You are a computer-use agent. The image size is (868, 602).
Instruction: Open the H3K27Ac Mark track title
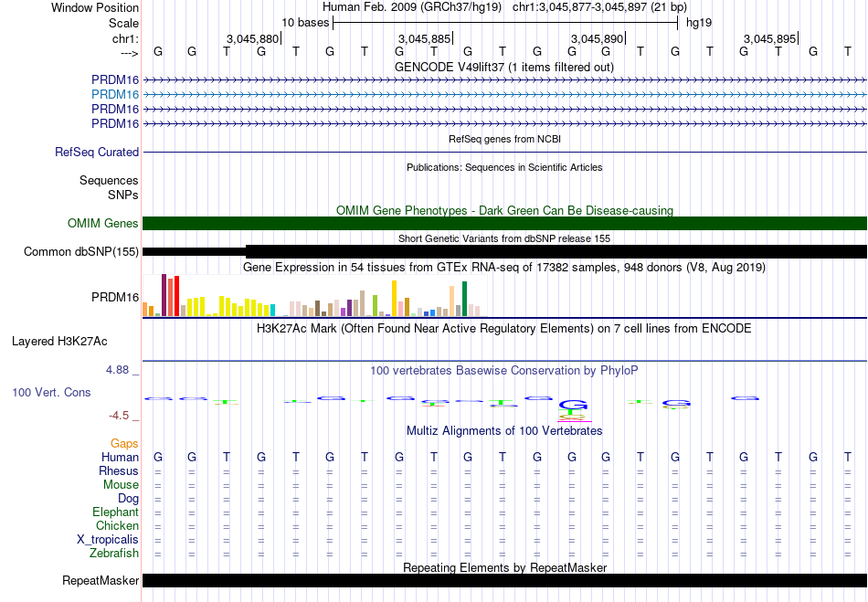point(503,328)
